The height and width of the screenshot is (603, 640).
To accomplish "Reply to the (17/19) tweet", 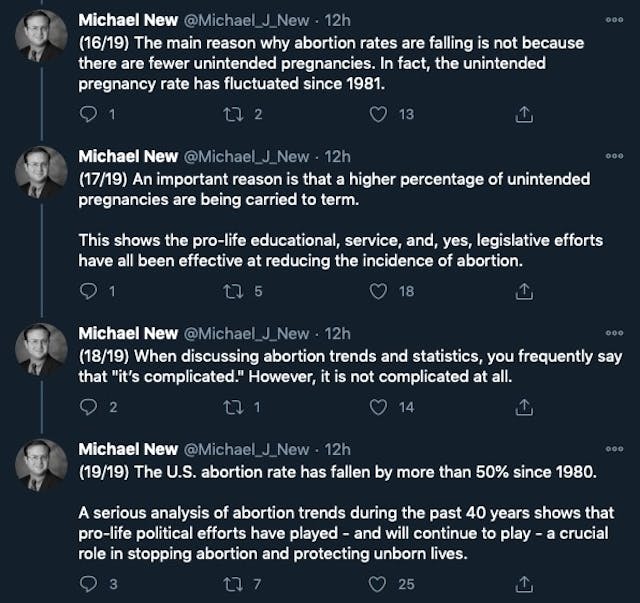I will (x=87, y=292).
